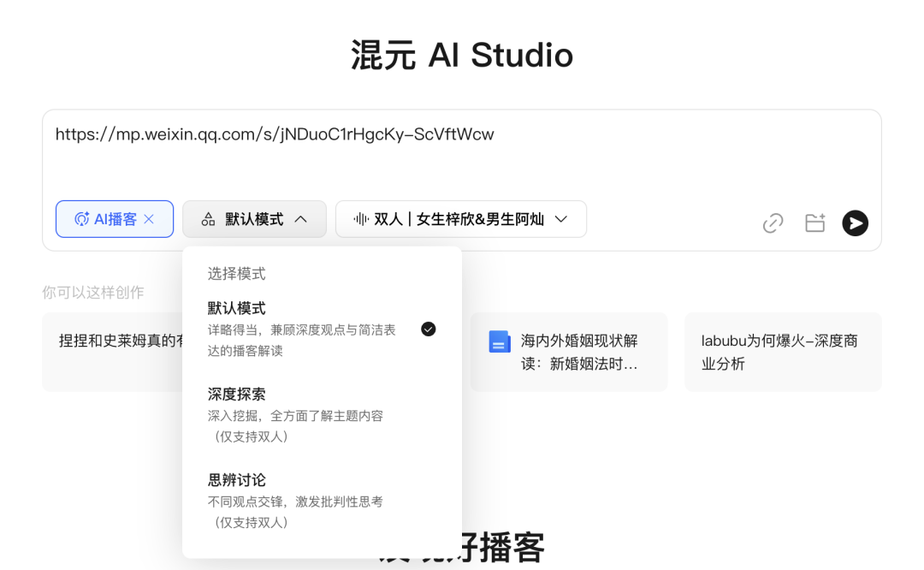The image size is (924, 570).
Task: Open the labubu为何爆火 example card
Action: 783,352
